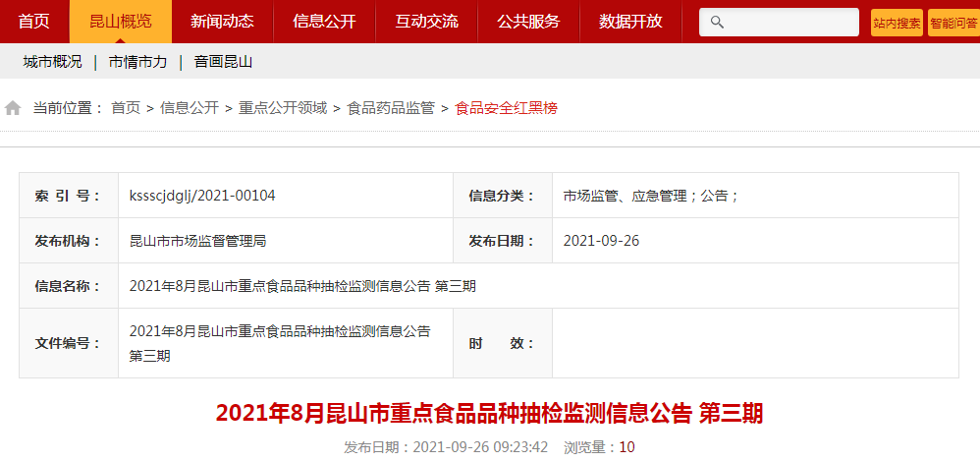Screen dimensions: 980x462
Task: Open 市情市力 submenu link
Action: pyautogui.click(x=137, y=62)
